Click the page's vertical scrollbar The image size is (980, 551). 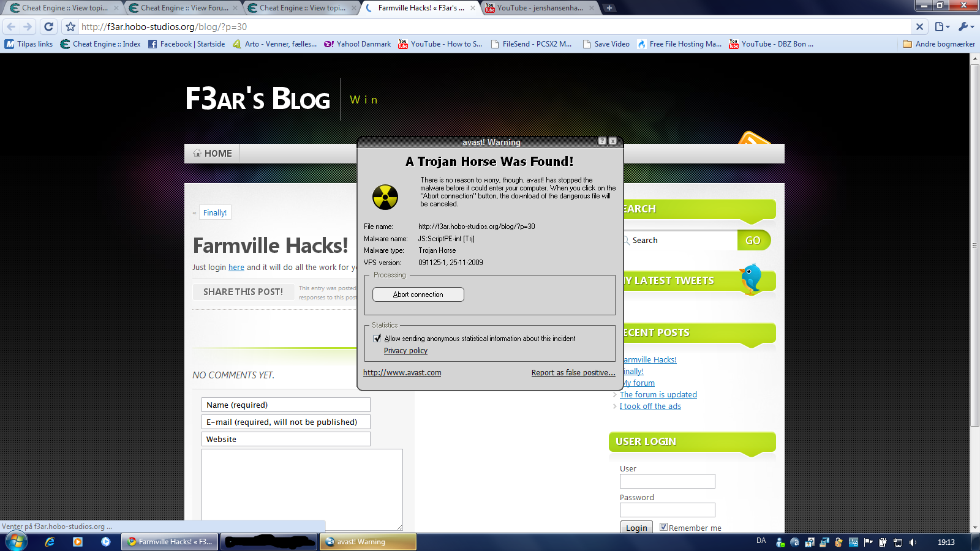click(x=974, y=245)
